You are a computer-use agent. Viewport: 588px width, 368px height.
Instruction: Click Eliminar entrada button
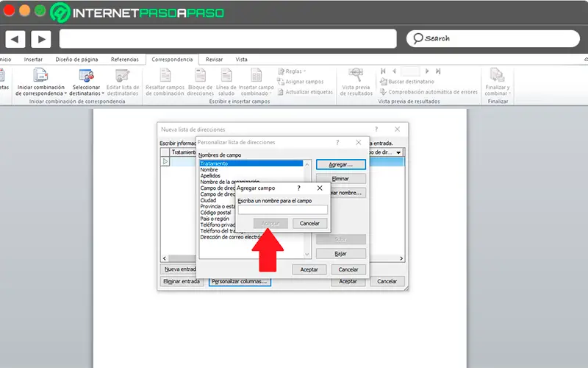(x=182, y=281)
